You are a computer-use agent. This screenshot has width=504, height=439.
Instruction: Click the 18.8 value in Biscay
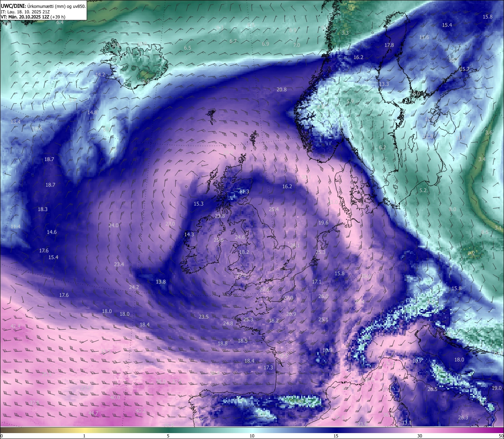tap(222, 343)
